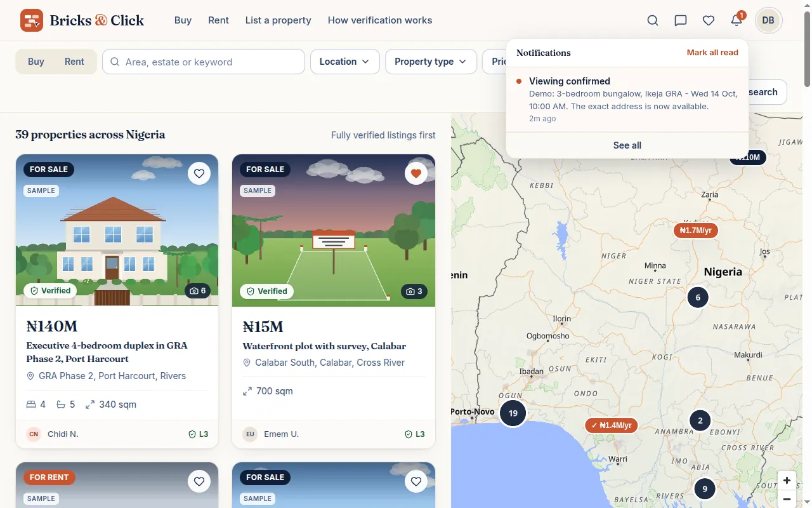Save the ₦140M duplex listing
Image resolution: width=812 pixels, height=508 pixels.
pos(199,173)
